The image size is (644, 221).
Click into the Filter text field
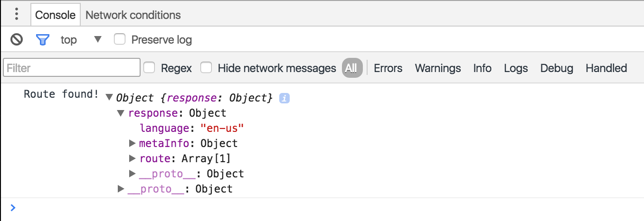pos(72,68)
